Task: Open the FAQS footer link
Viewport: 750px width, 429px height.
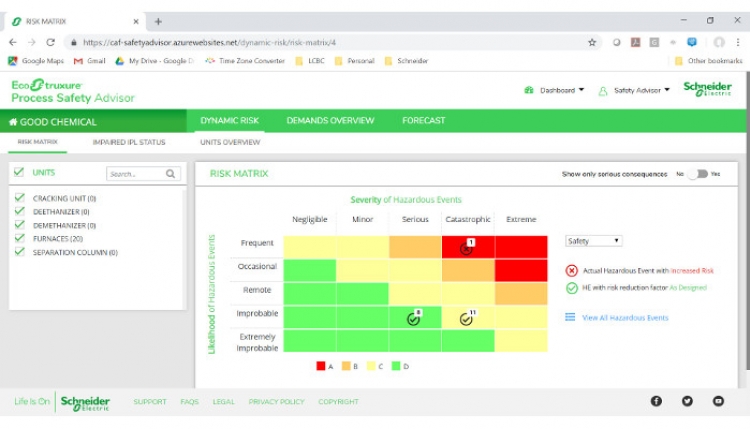Action: [x=189, y=402]
